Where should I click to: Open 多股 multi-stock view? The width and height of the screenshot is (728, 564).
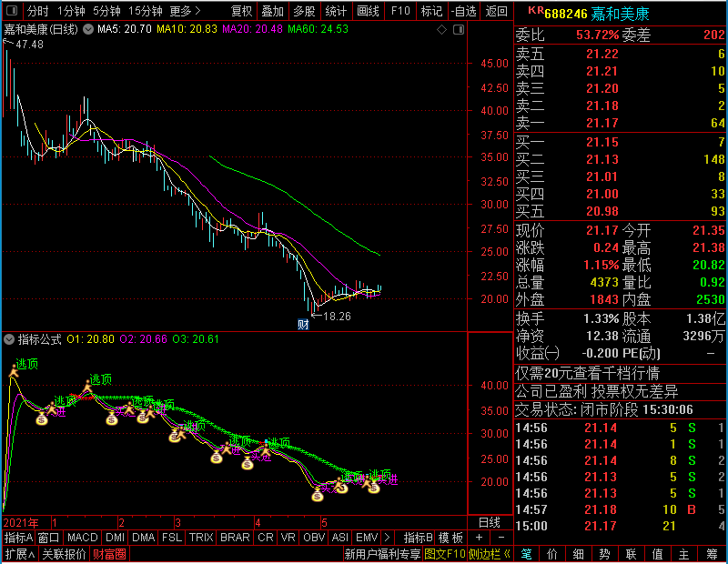click(304, 11)
